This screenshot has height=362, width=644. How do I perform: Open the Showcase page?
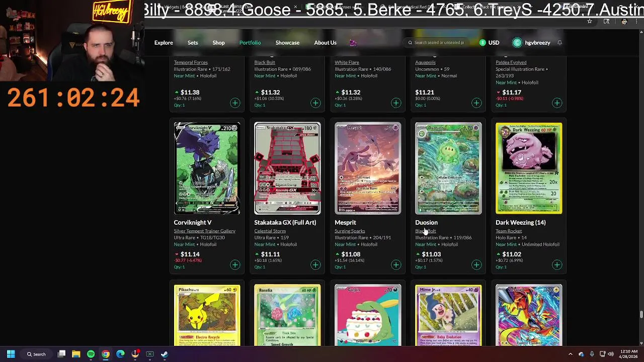click(287, 43)
